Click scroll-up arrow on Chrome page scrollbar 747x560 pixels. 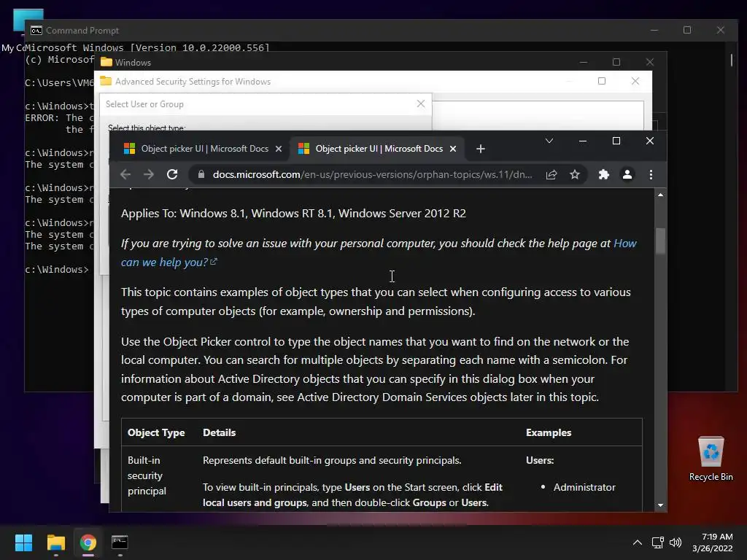tap(660, 195)
